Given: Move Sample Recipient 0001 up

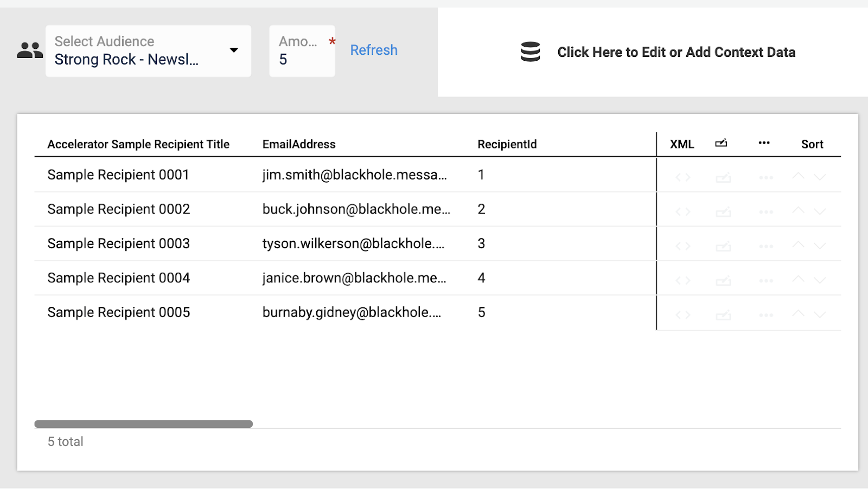Looking at the screenshot, I should click(x=798, y=176).
